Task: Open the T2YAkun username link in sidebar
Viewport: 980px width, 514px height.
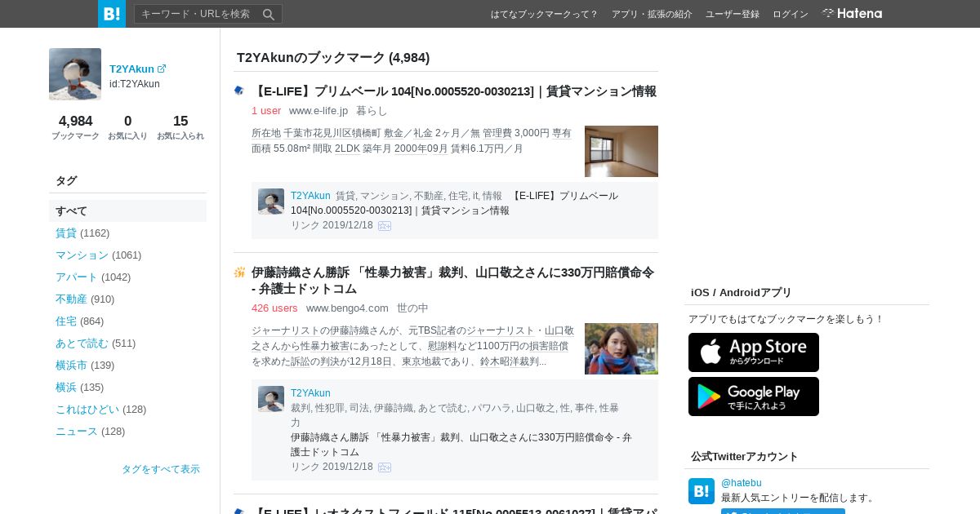Action: click(131, 69)
